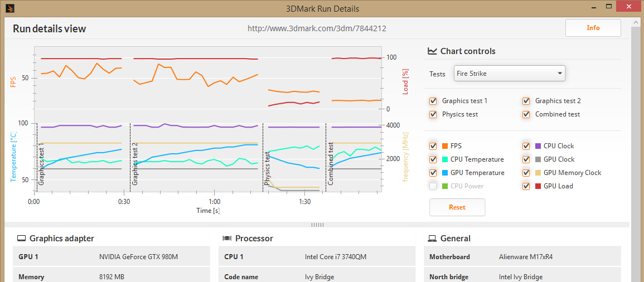The height and width of the screenshot is (282, 644).
Task: Click the teal CPU Temperature color swatch
Action: [x=445, y=159]
